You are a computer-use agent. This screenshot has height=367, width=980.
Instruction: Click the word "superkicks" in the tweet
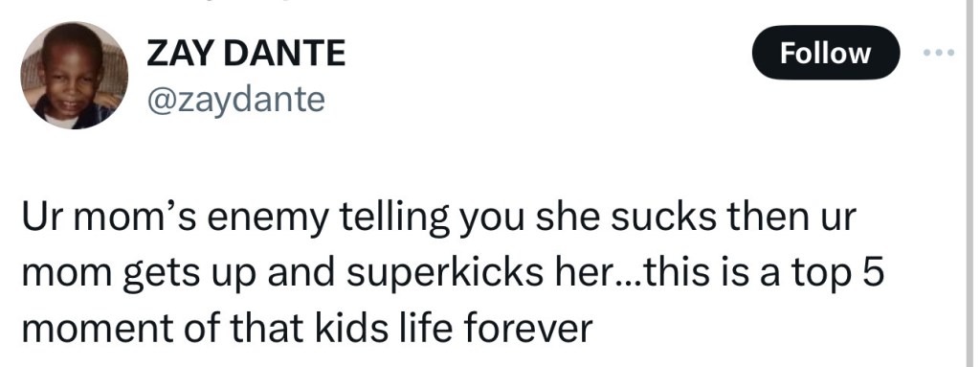tap(444, 272)
